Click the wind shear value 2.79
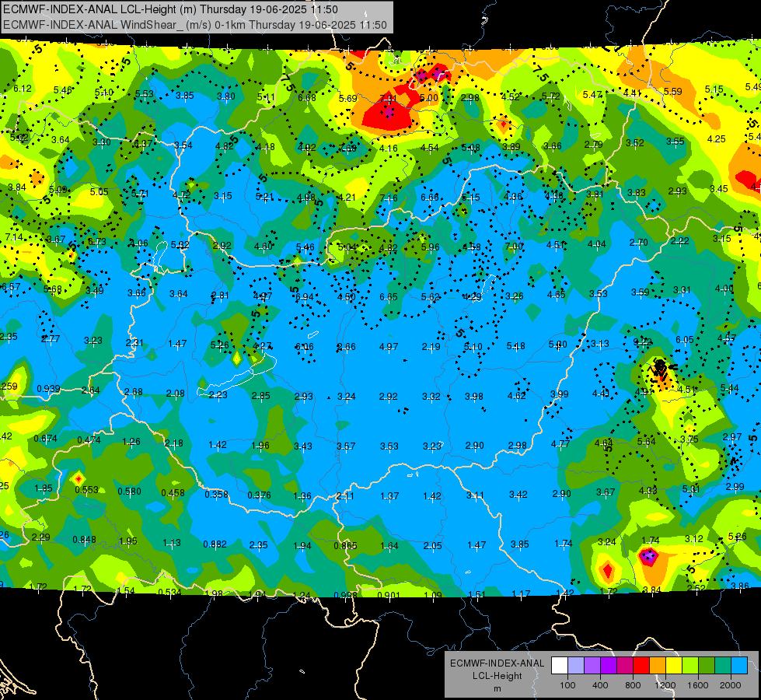 pos(594,144)
